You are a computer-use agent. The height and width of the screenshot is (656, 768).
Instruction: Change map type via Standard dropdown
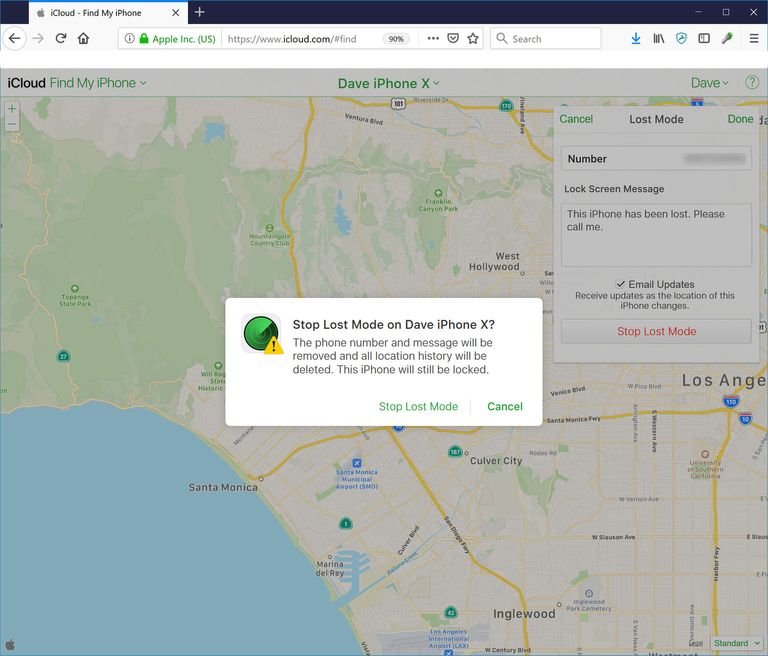click(x=737, y=643)
